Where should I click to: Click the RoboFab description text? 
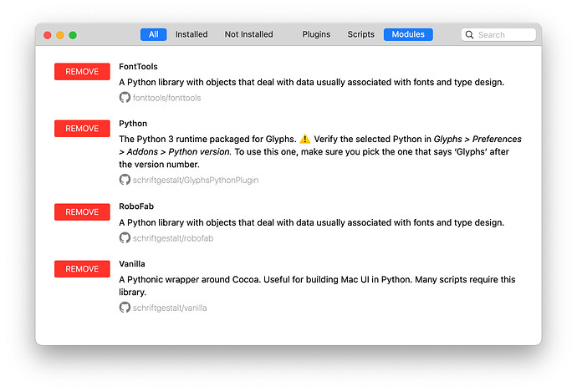coord(311,222)
